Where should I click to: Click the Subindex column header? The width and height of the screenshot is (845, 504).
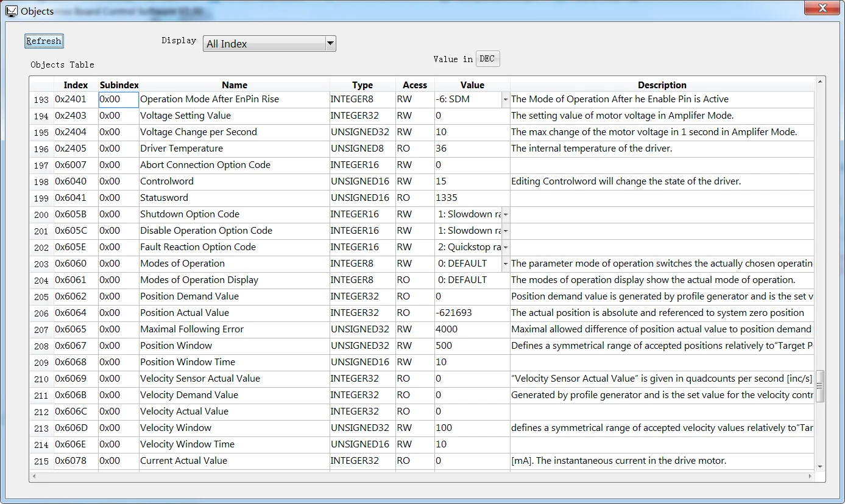tap(119, 85)
